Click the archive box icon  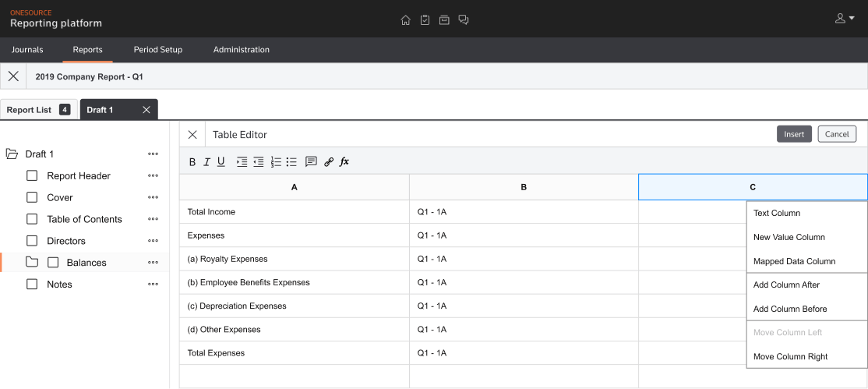444,19
